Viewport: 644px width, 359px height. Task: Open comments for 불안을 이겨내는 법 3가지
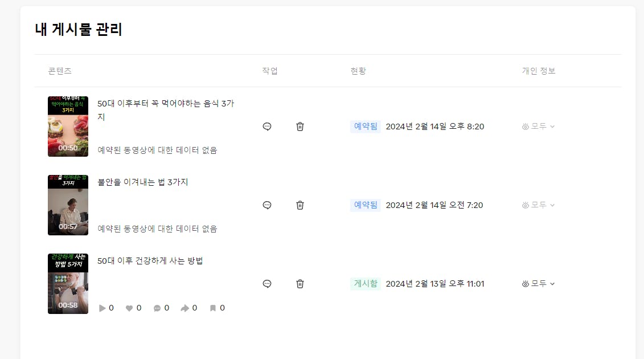coord(267,205)
